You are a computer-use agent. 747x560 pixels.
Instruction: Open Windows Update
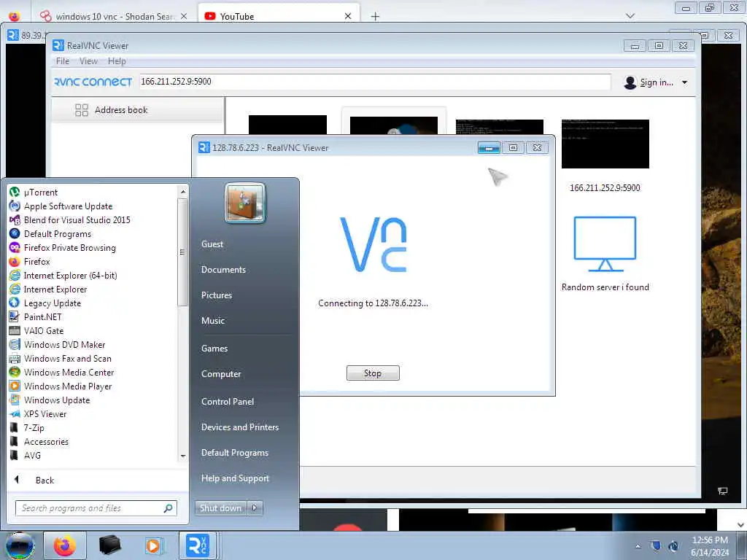tap(57, 400)
